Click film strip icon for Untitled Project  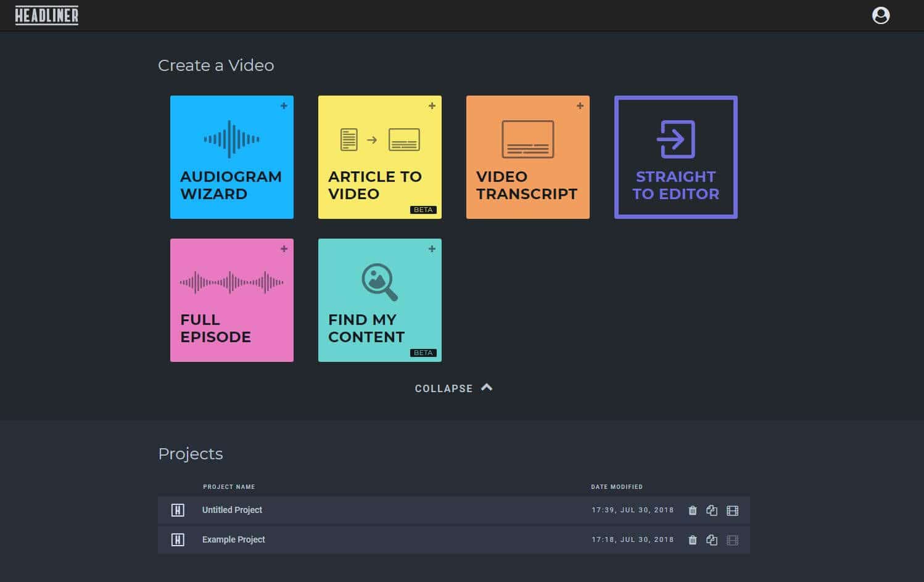(732, 510)
